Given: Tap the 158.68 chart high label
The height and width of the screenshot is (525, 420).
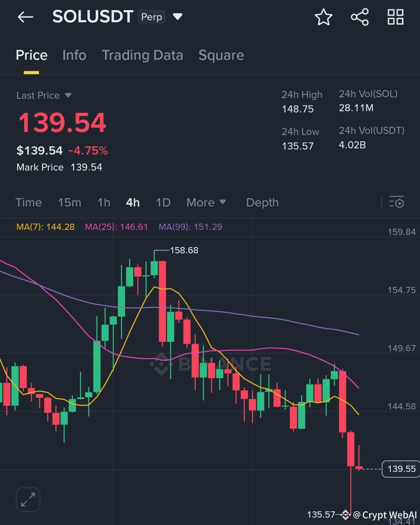Looking at the screenshot, I should 184,250.
